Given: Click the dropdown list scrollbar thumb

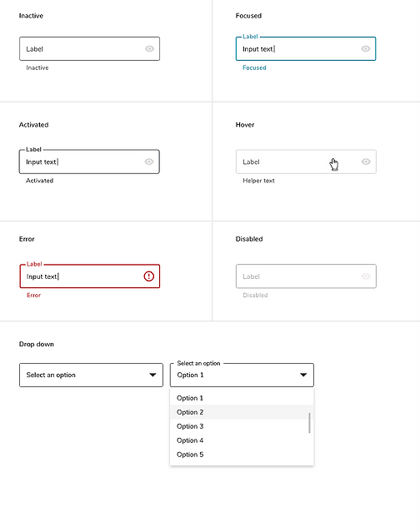Looking at the screenshot, I should (x=310, y=423).
